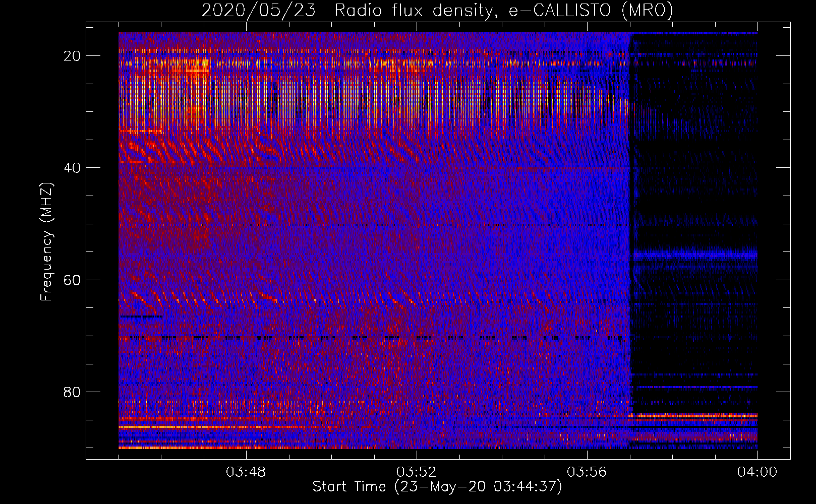The height and width of the screenshot is (504, 816).
Task: Click the '40' frequency tick label
Action: click(x=73, y=168)
